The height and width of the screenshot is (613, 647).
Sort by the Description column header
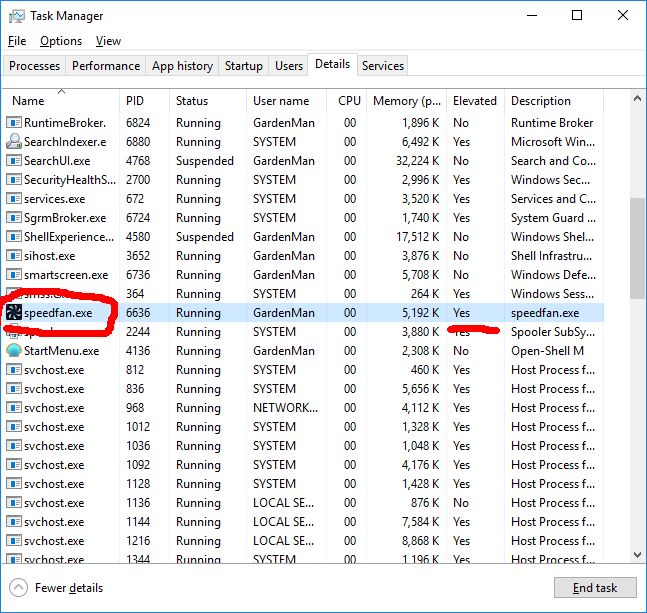click(554, 101)
